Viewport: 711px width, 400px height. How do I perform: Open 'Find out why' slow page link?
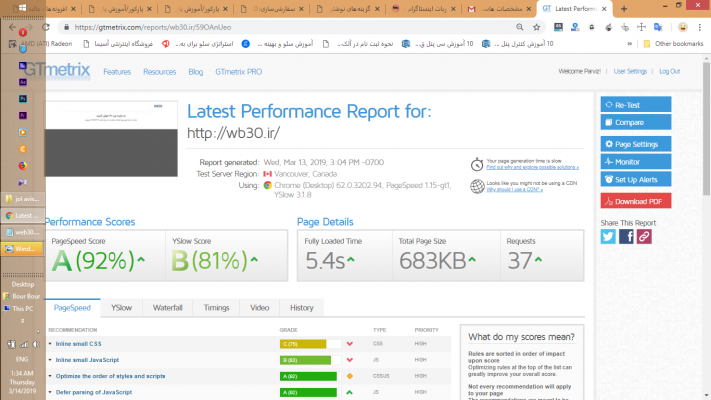click(532, 167)
